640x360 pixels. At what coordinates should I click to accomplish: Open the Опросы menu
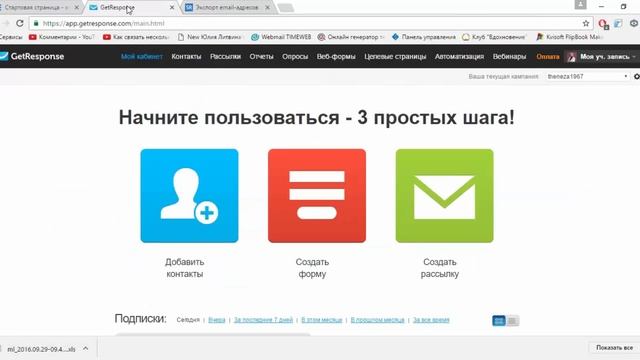coord(295,57)
